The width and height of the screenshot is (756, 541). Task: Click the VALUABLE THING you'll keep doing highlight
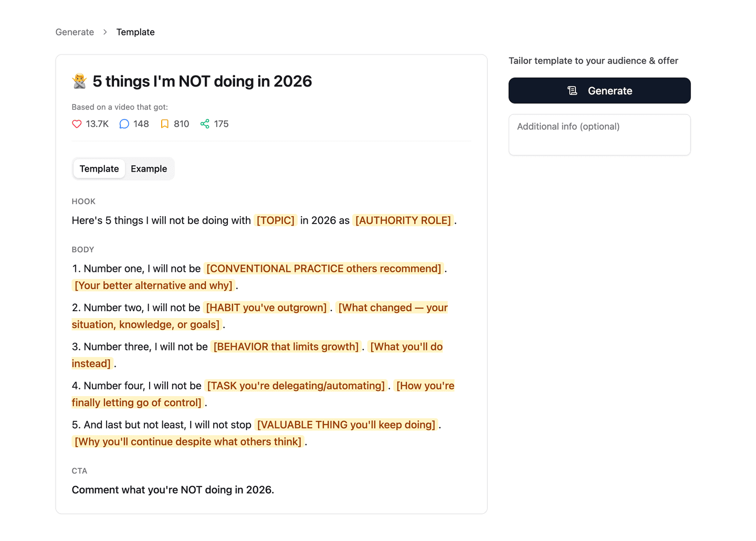tap(346, 425)
